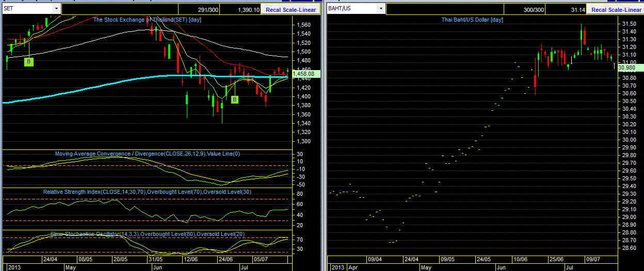Click Recal Scale-Linear on SET chart
The height and width of the screenshot is (271, 644).
292,9
